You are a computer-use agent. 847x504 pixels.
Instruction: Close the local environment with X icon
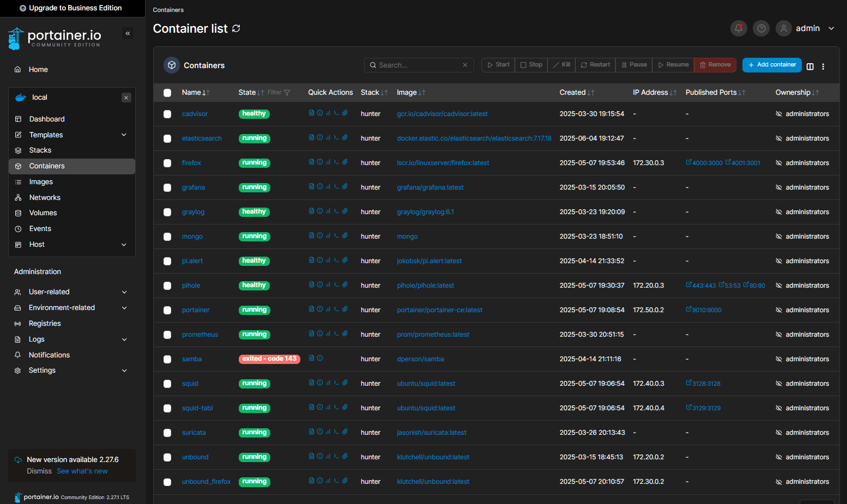(x=126, y=98)
